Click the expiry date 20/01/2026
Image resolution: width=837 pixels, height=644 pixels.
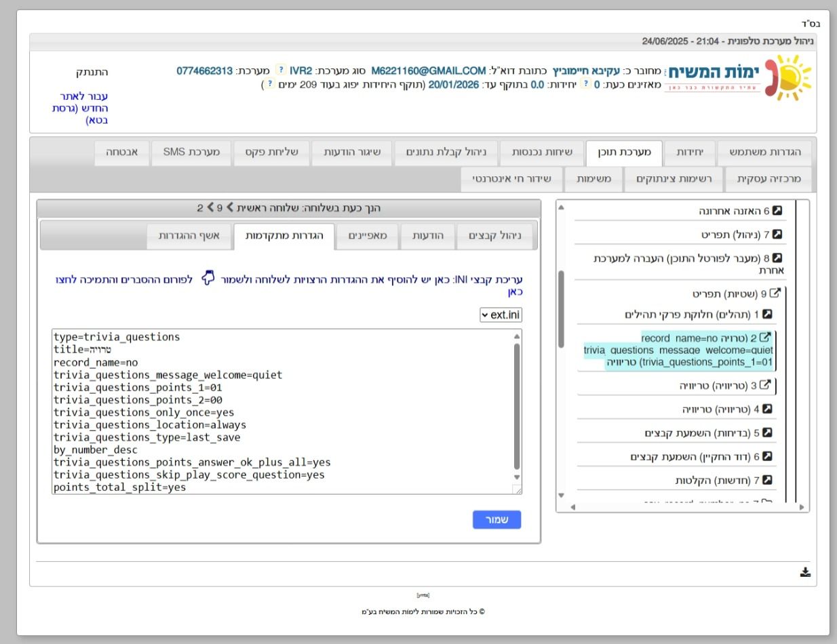(454, 84)
